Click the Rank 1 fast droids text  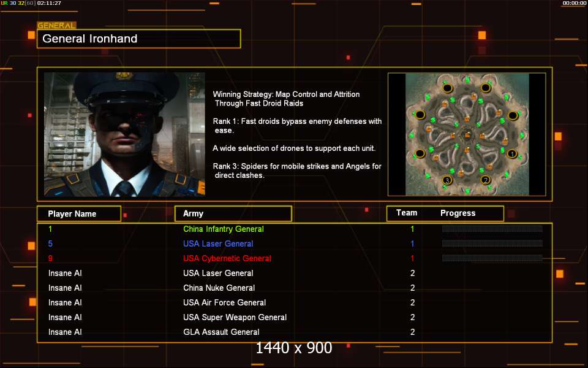[x=298, y=126]
